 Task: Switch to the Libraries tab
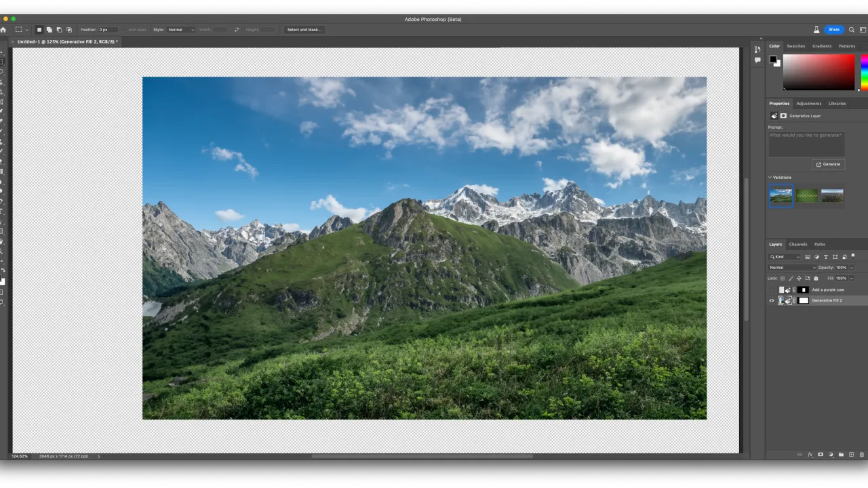pyautogui.click(x=837, y=104)
